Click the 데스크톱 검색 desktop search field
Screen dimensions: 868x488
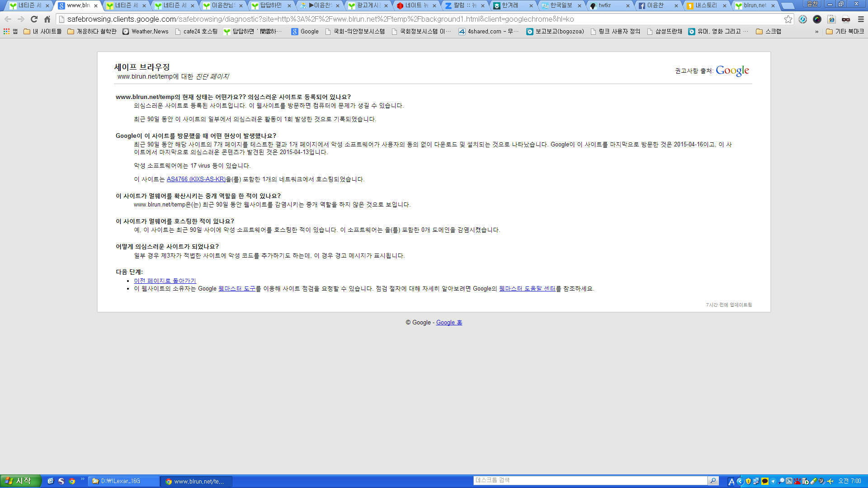pos(590,481)
